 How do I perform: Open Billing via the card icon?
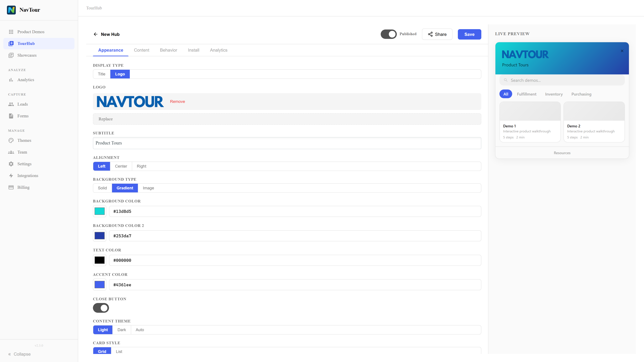11,187
